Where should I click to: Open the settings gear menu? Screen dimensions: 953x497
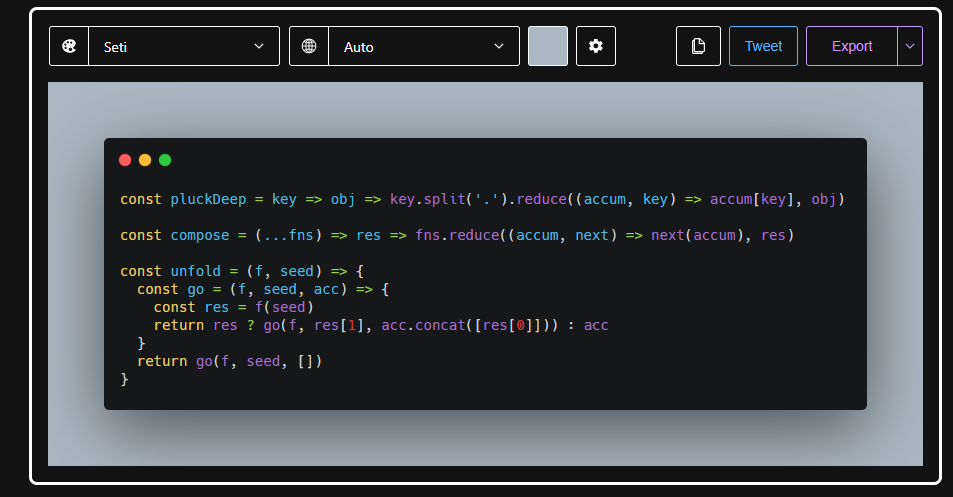click(596, 46)
